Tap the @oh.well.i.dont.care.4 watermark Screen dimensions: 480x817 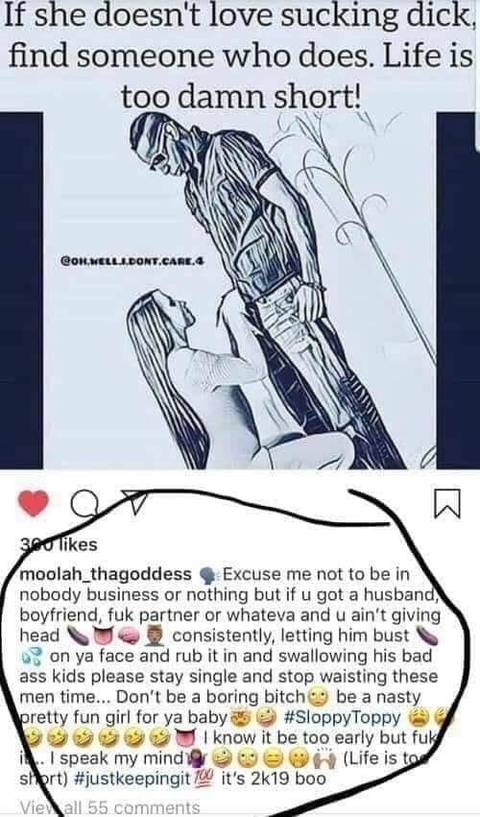click(132, 262)
